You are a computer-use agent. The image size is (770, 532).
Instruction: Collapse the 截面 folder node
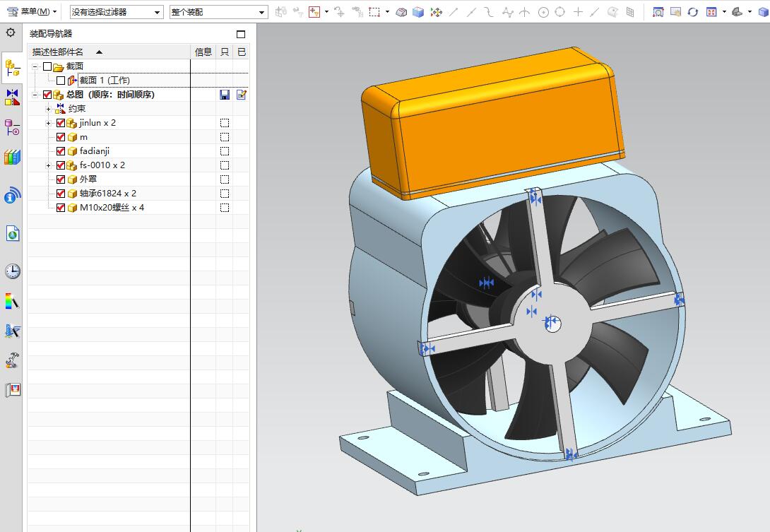point(35,66)
